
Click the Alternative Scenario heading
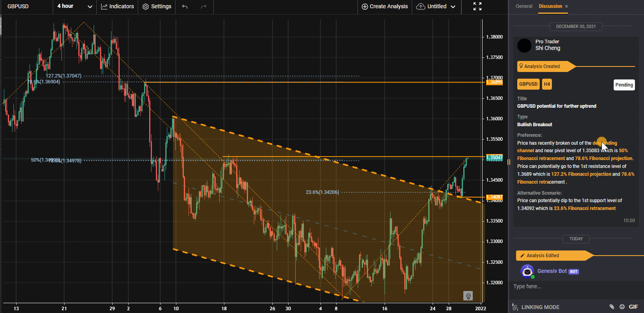(x=539, y=193)
